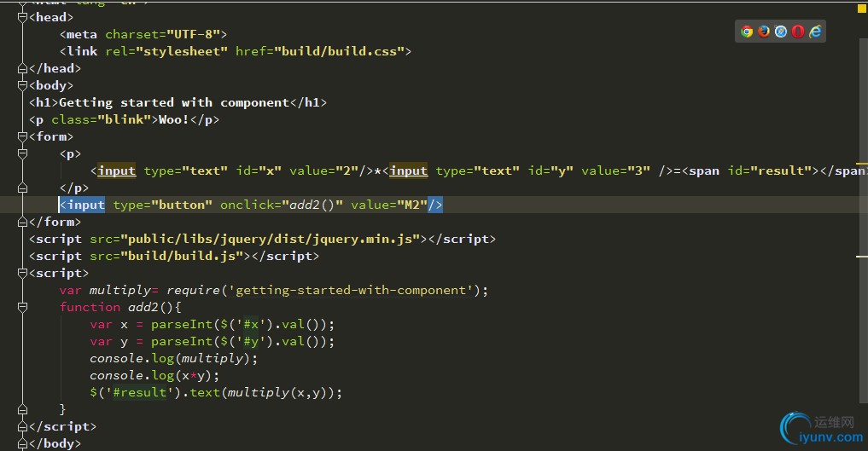
Task: Collapse the add2 function body
Action: coord(23,307)
